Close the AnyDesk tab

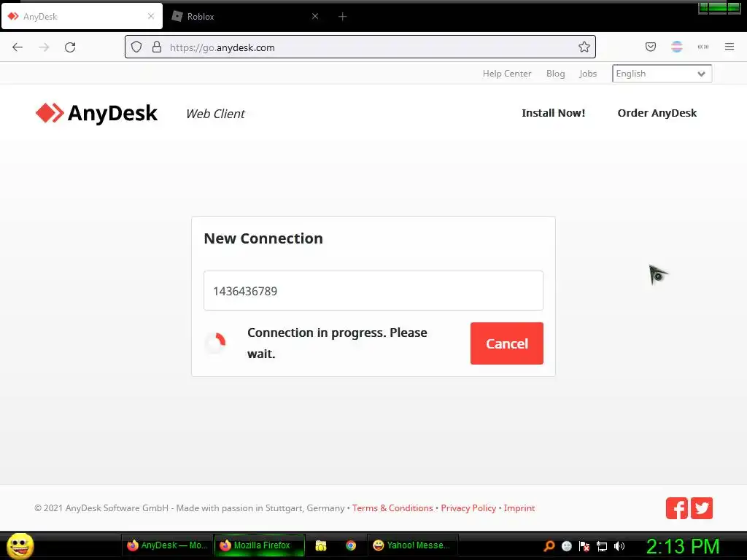point(151,16)
